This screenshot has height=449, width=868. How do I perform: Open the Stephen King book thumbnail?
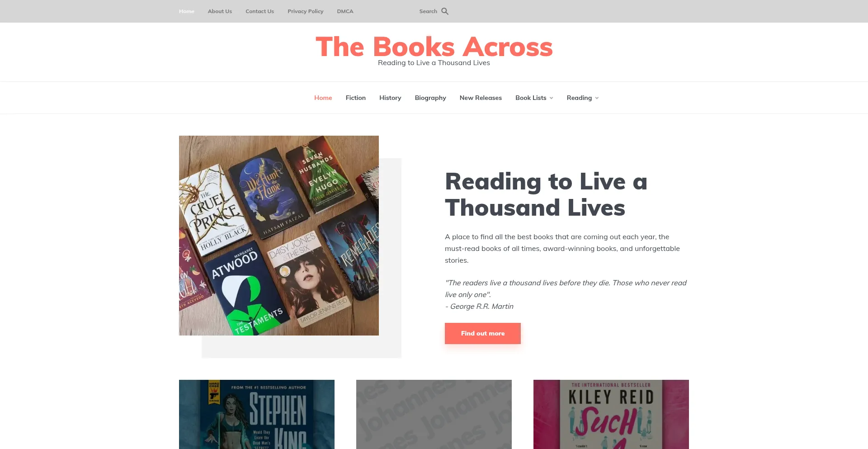257,414
